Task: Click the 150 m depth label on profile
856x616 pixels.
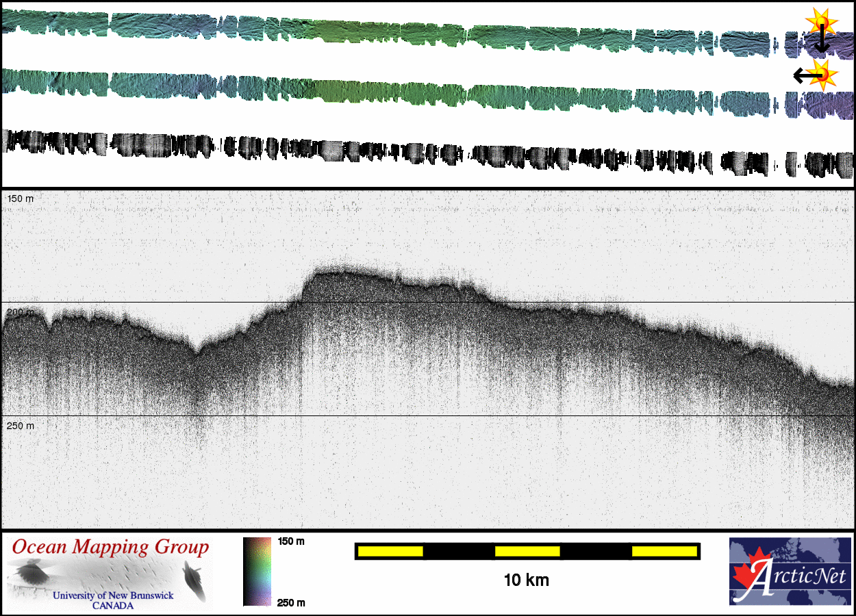Action: click(21, 198)
